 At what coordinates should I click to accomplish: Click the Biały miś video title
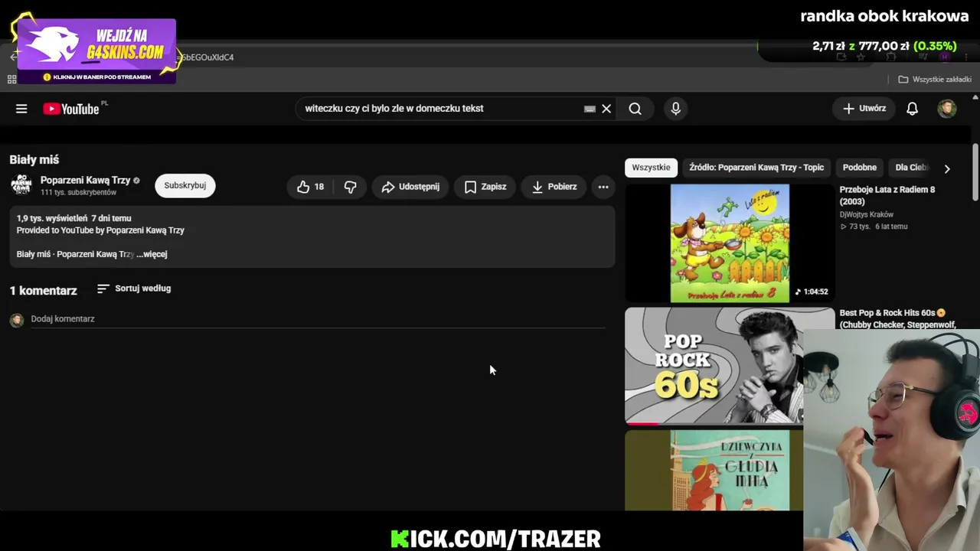[x=34, y=160]
